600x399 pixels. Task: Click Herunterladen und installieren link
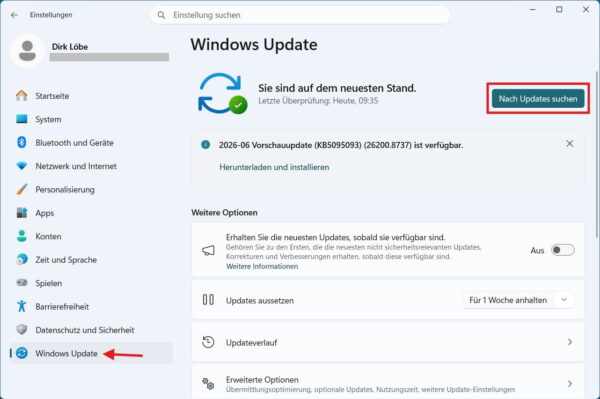[x=274, y=167]
